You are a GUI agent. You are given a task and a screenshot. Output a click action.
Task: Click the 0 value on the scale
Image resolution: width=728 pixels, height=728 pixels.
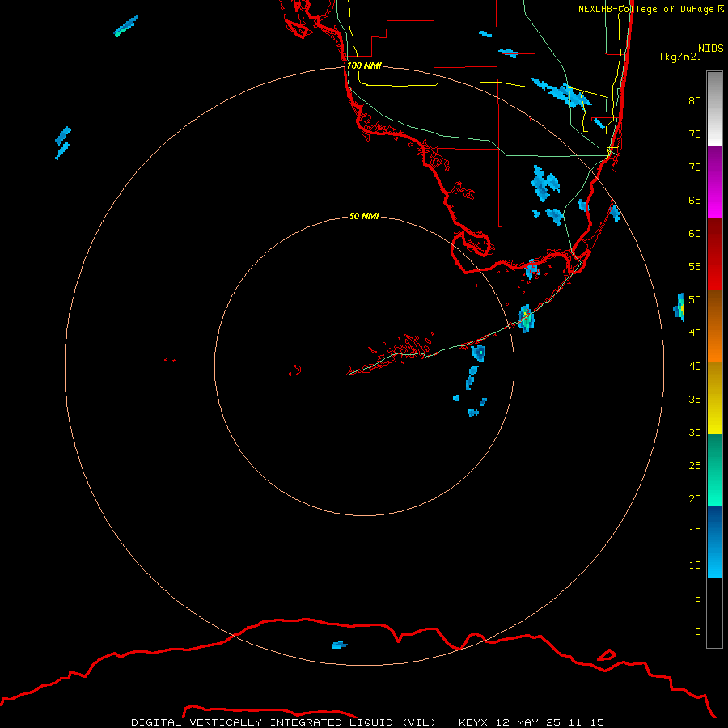pyautogui.click(x=698, y=632)
